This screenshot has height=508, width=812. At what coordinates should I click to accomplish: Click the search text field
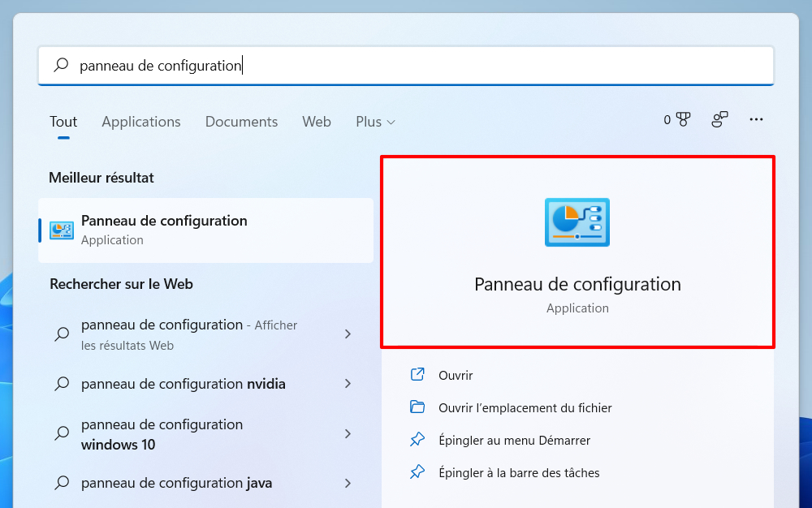[x=406, y=65]
